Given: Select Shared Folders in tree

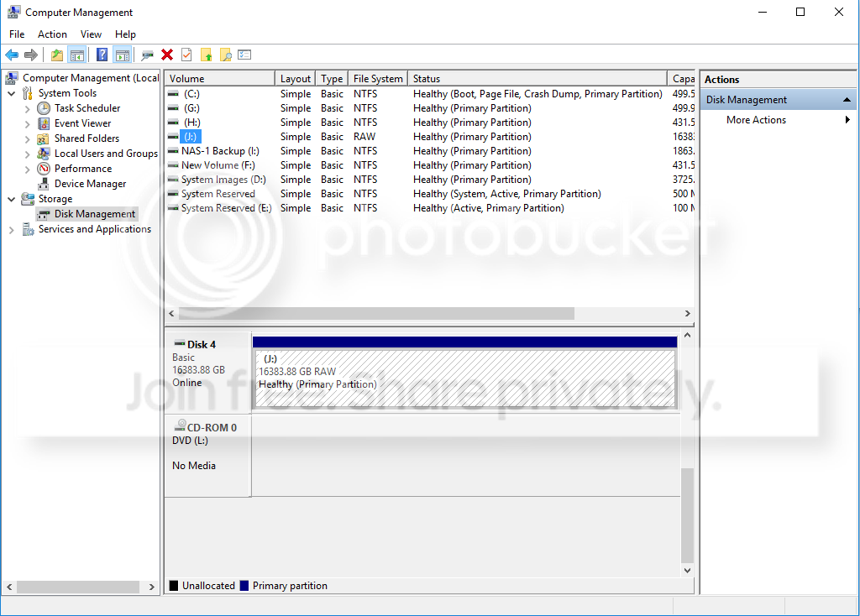Looking at the screenshot, I should [x=87, y=138].
